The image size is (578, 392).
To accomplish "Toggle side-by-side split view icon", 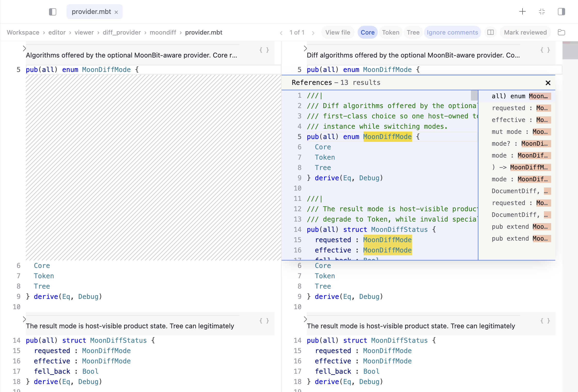I will (491, 32).
